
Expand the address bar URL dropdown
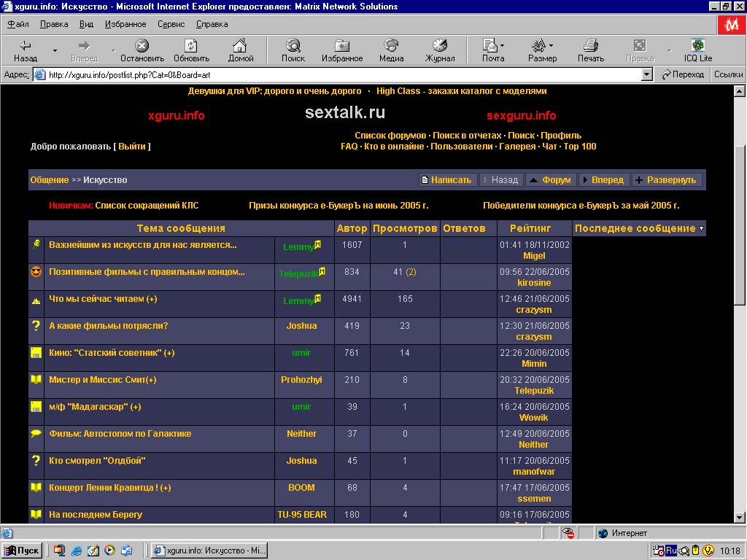(x=646, y=74)
